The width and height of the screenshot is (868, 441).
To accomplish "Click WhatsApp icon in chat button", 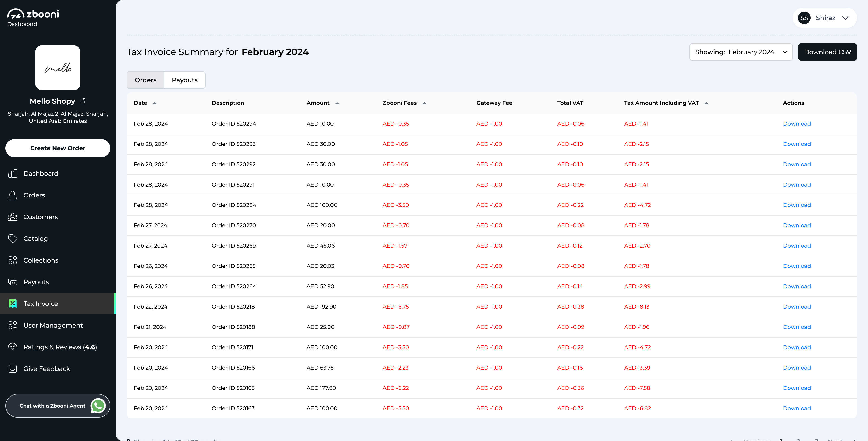I will pos(98,406).
